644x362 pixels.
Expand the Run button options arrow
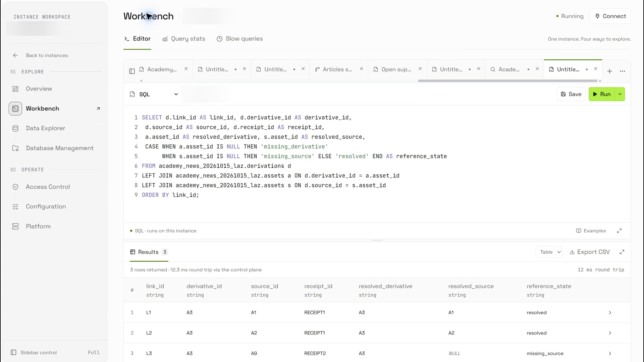pyautogui.click(x=620, y=94)
